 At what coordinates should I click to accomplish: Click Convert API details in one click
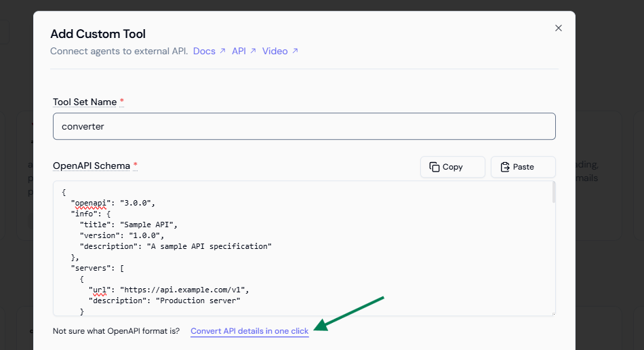(x=249, y=331)
